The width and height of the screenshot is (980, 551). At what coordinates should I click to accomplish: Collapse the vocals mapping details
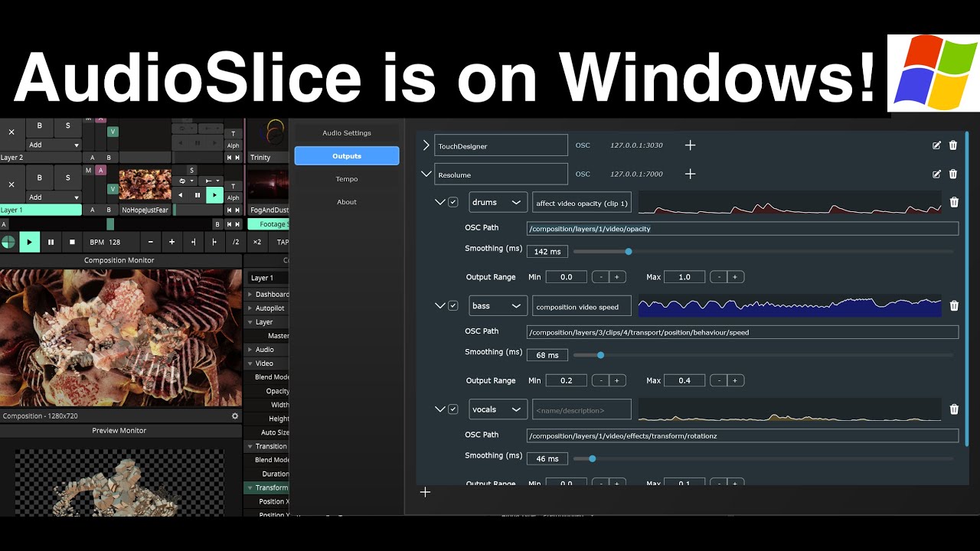(x=439, y=409)
